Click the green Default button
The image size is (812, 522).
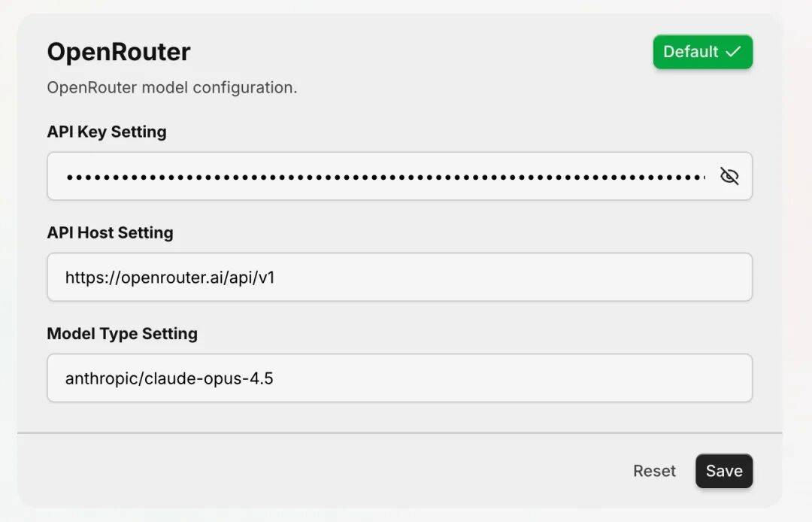[x=702, y=52]
